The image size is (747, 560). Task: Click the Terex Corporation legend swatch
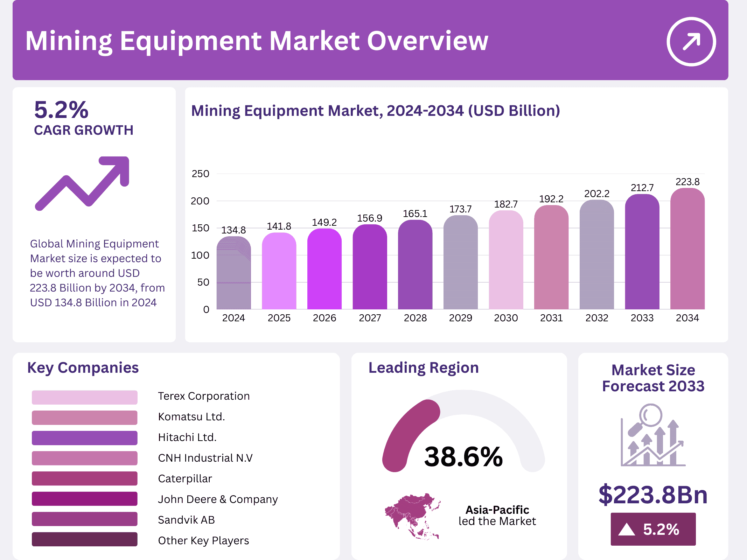[84, 397]
